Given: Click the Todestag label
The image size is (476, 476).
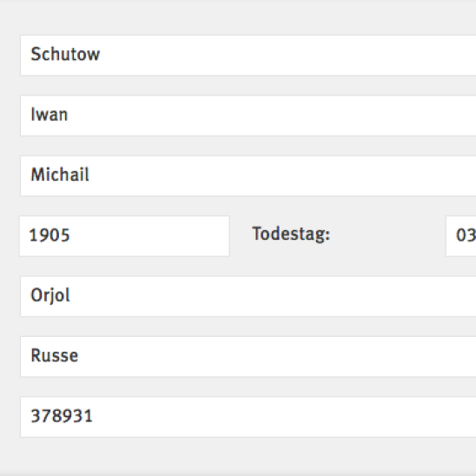Looking at the screenshot, I should click(x=291, y=235).
